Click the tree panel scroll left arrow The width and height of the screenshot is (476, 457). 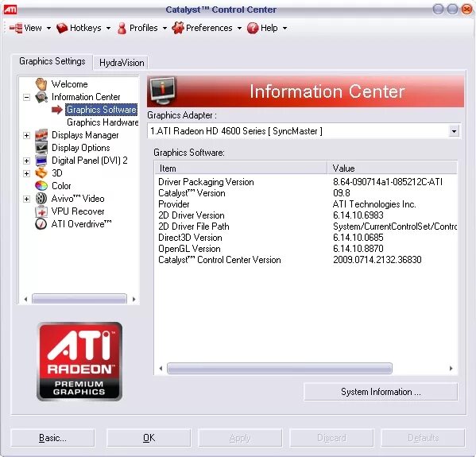click(x=25, y=299)
